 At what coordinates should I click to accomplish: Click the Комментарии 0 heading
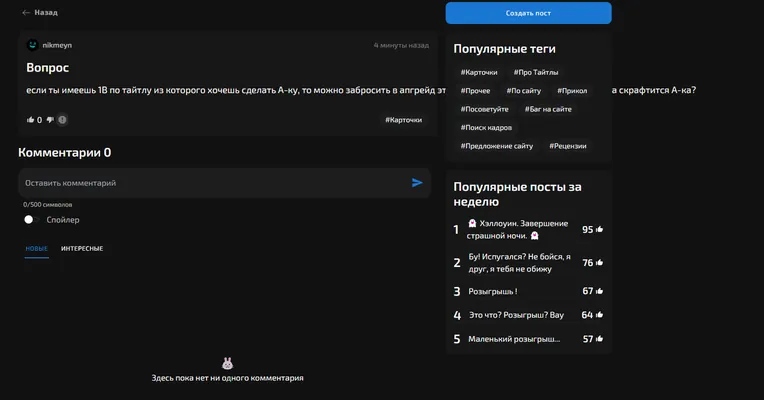(x=64, y=152)
